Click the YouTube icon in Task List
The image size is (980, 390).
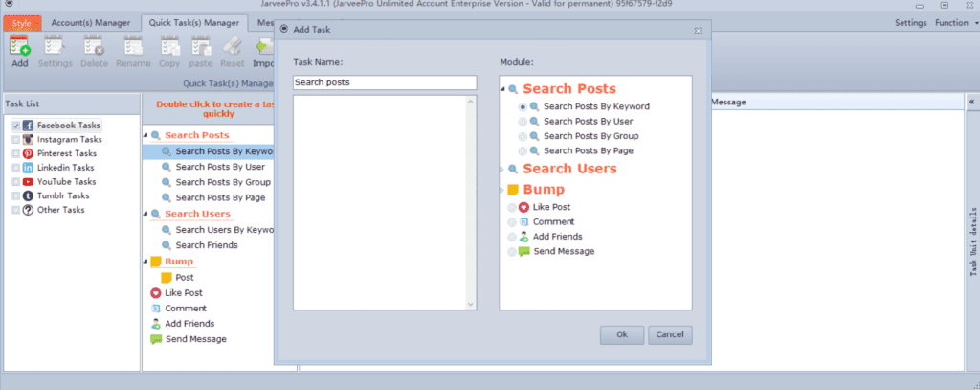[x=28, y=181]
